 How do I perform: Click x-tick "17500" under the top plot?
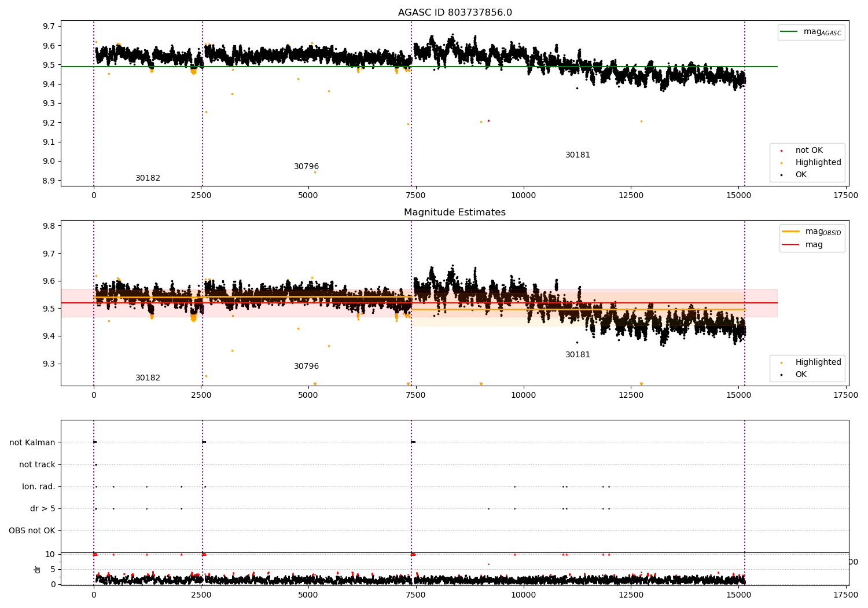(x=845, y=196)
